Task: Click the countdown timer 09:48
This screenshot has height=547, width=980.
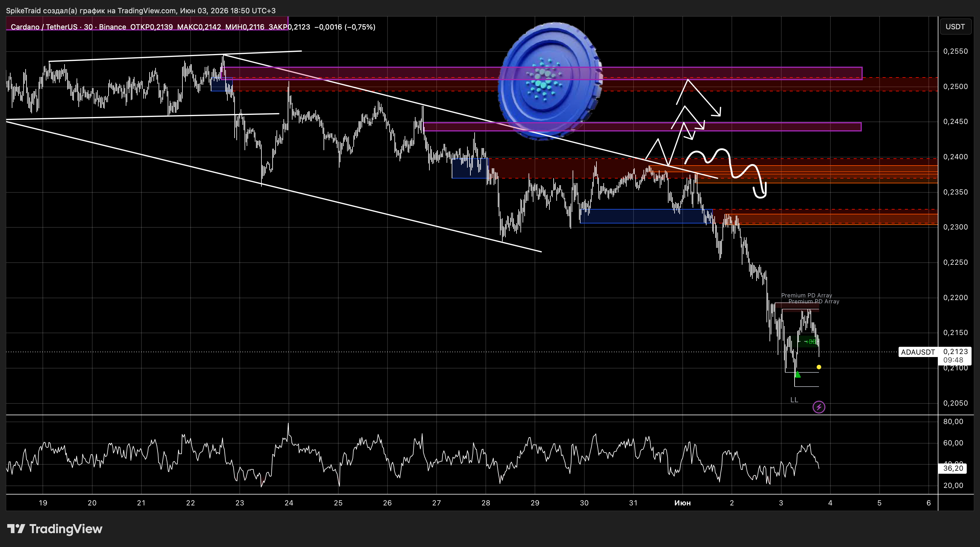Action: 953,360
